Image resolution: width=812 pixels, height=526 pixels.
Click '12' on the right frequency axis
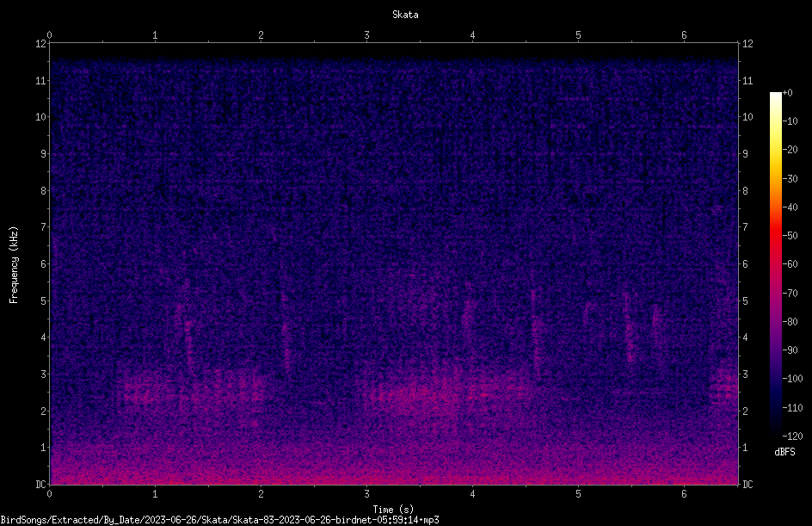click(x=747, y=44)
